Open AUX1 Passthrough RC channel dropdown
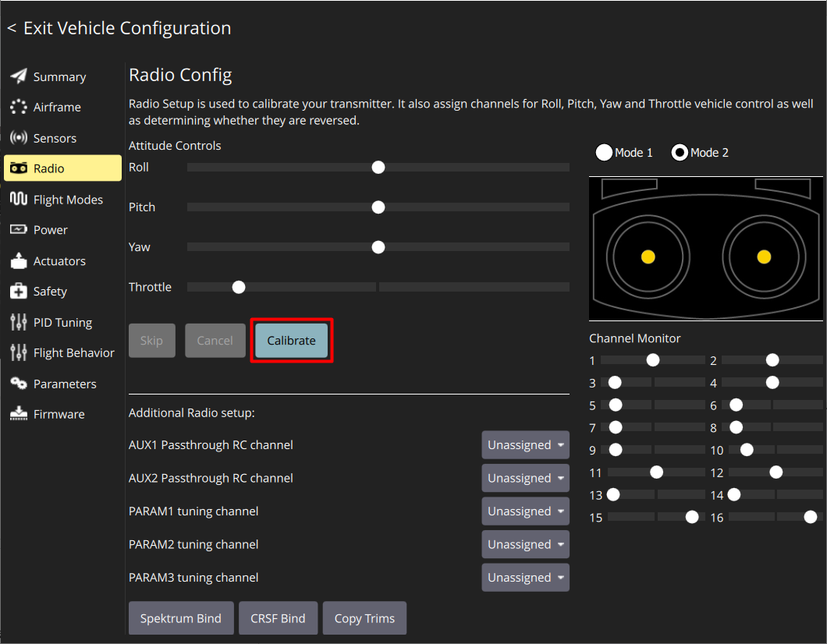Screen dimensions: 827x644 tap(525, 444)
